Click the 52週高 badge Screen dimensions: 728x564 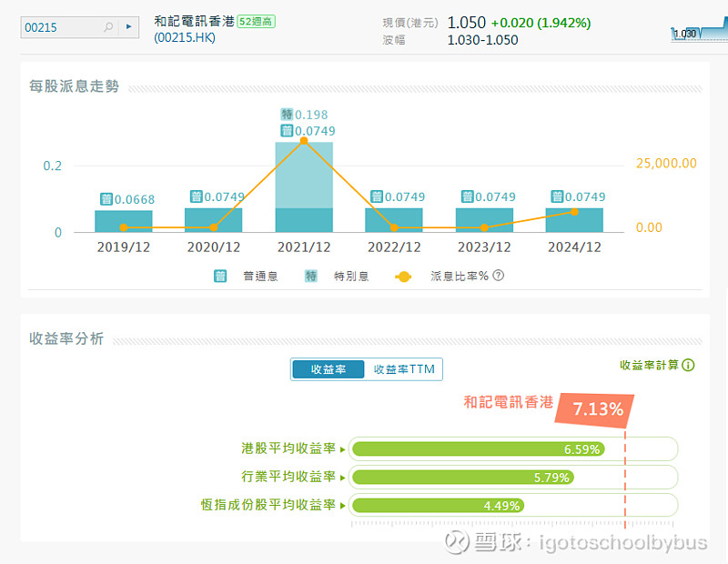[x=256, y=22]
